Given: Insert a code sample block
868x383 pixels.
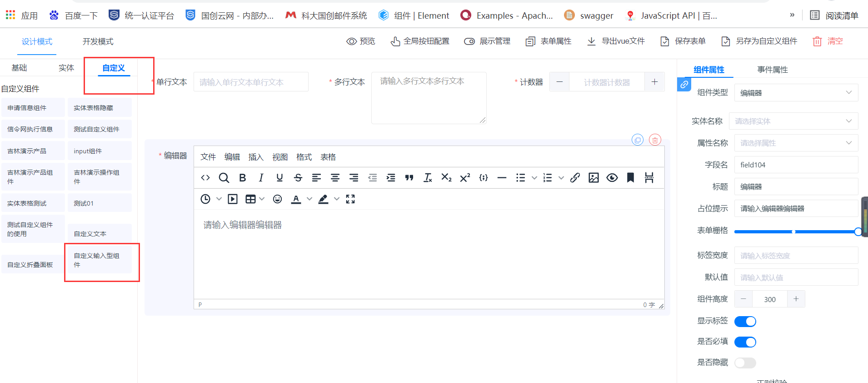Looking at the screenshot, I should point(484,178).
